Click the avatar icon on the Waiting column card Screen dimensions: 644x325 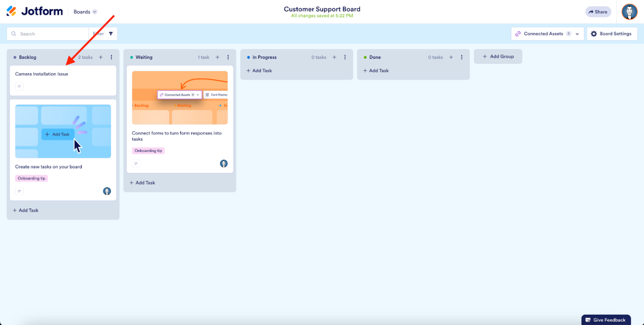click(224, 164)
